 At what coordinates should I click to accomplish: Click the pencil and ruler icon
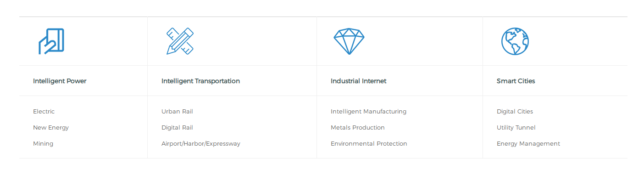180,41
